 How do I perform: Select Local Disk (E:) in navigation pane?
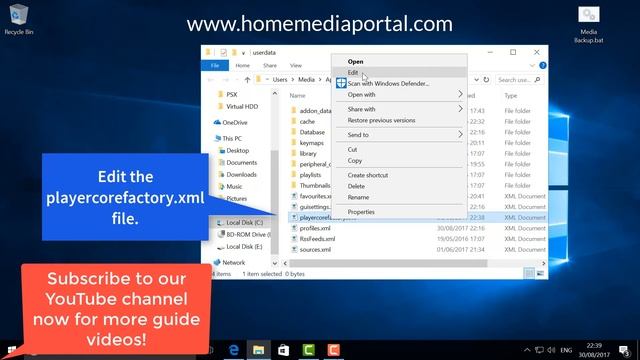(x=244, y=247)
